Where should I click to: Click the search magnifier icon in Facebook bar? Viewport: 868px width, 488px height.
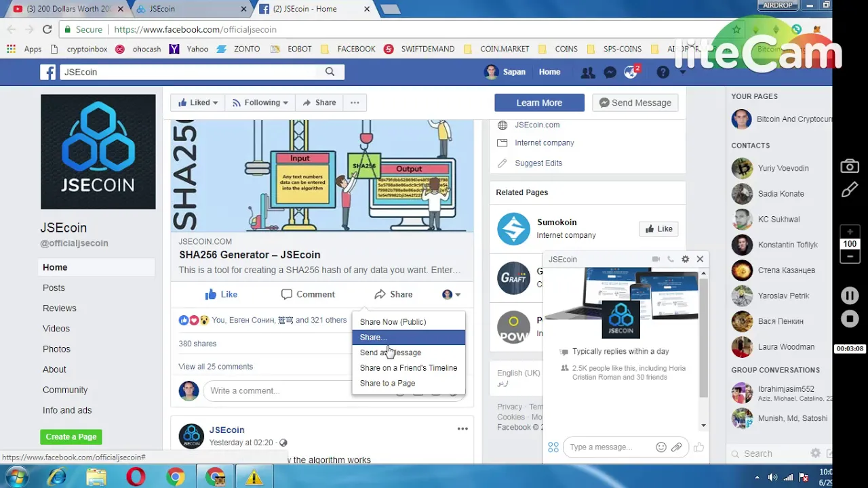click(x=330, y=72)
